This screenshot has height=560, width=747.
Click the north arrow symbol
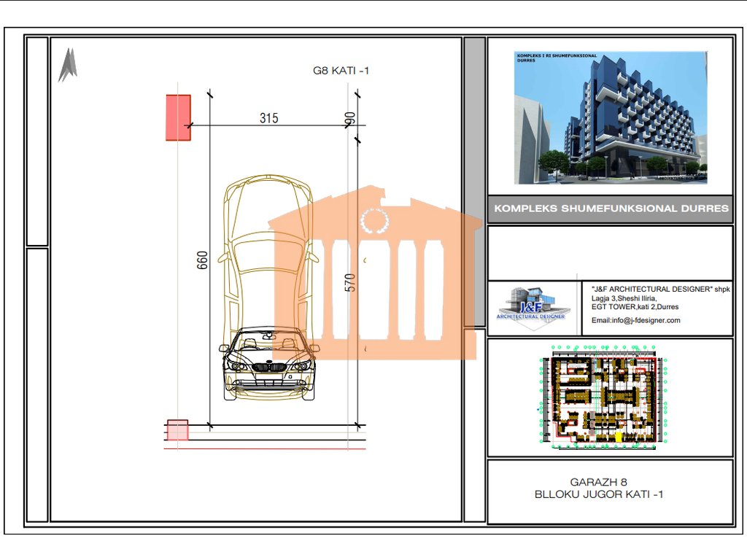click(68, 65)
